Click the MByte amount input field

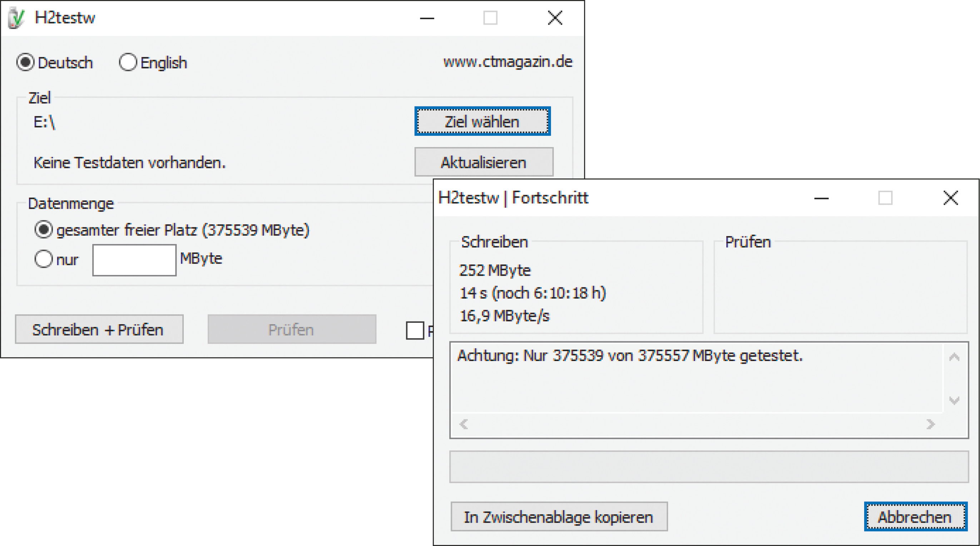coord(134,260)
